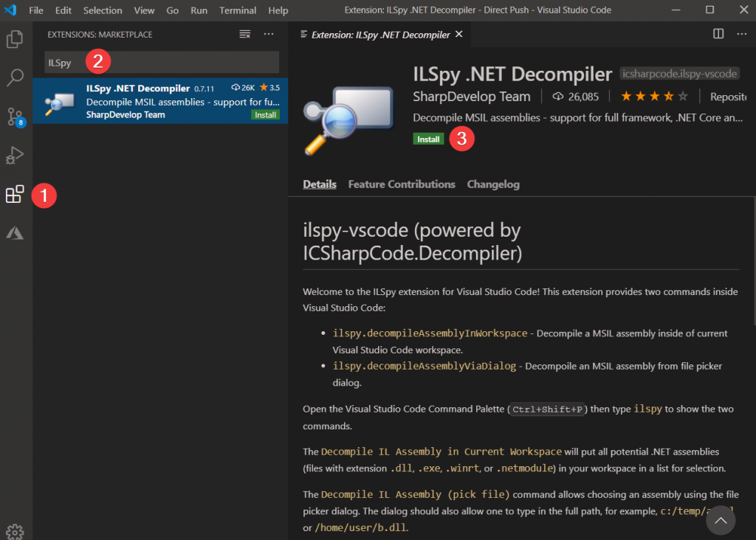Maximize the VS Code window
756x540 pixels.
point(709,10)
